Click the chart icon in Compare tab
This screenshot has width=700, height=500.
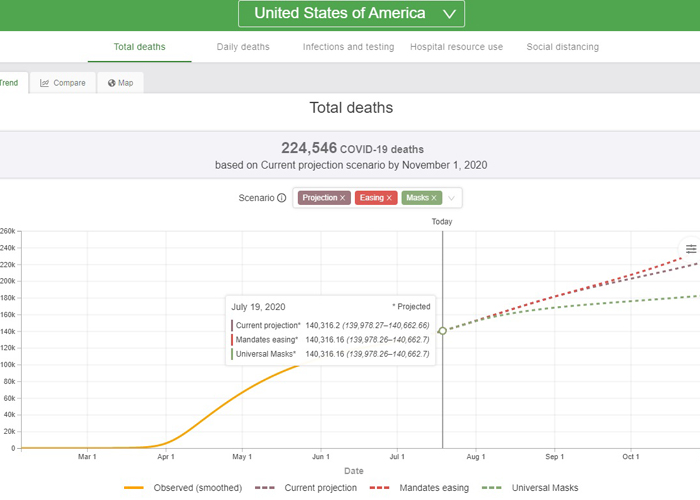44,83
